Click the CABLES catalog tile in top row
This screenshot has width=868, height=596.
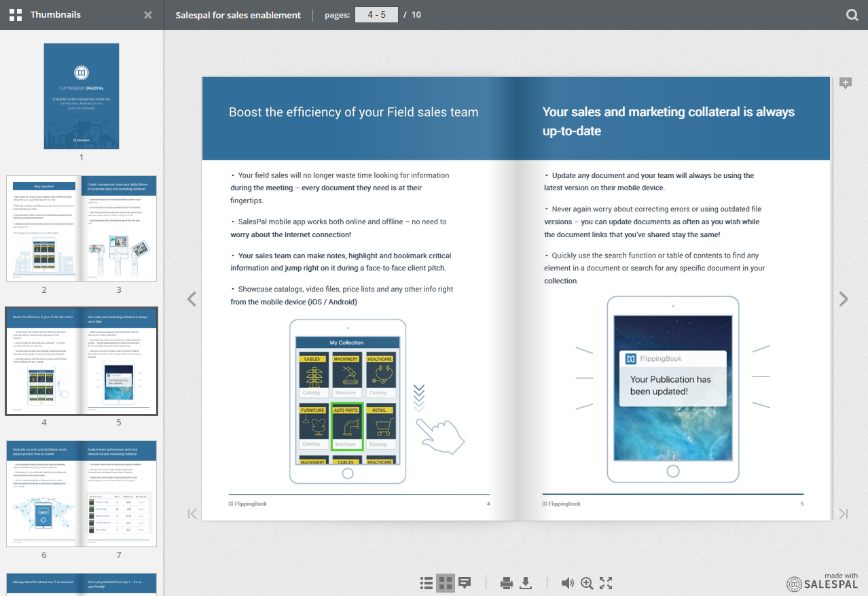tap(312, 375)
